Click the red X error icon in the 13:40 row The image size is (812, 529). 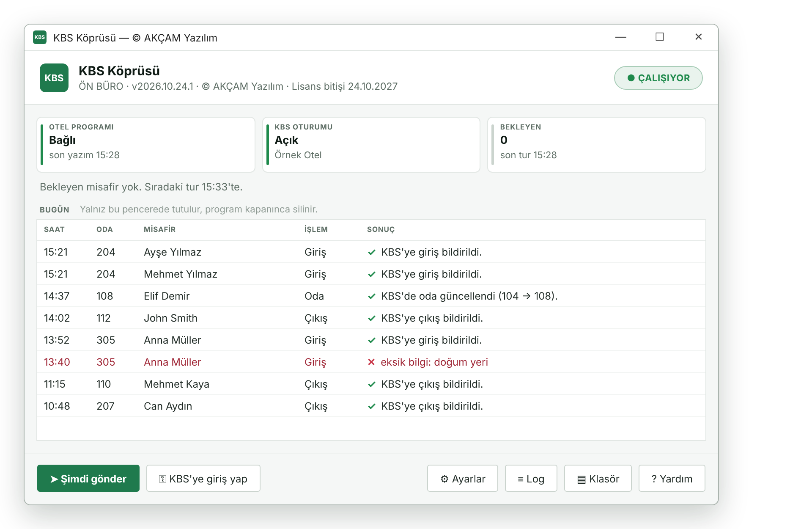click(371, 362)
